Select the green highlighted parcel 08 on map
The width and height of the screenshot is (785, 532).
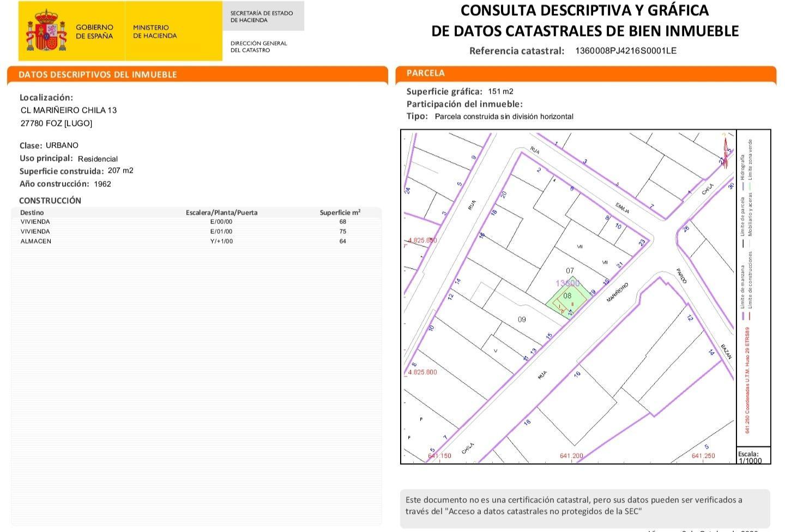[568, 298]
